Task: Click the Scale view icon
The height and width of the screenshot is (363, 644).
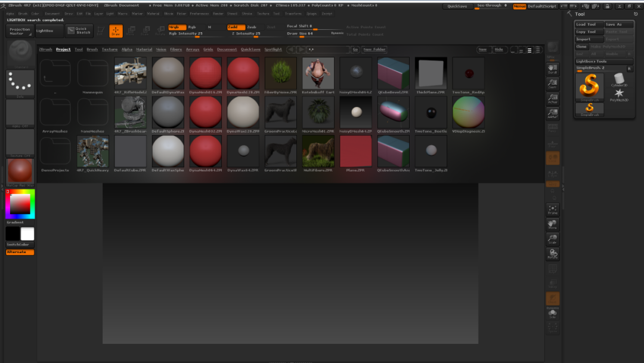Action: click(x=552, y=239)
